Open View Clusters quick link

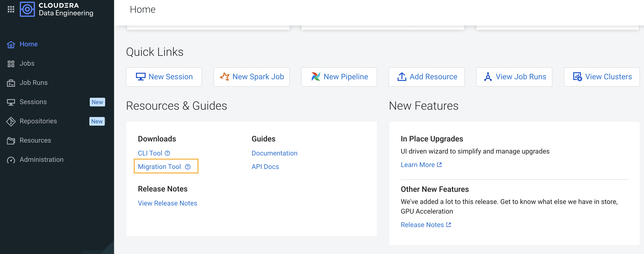(601, 77)
